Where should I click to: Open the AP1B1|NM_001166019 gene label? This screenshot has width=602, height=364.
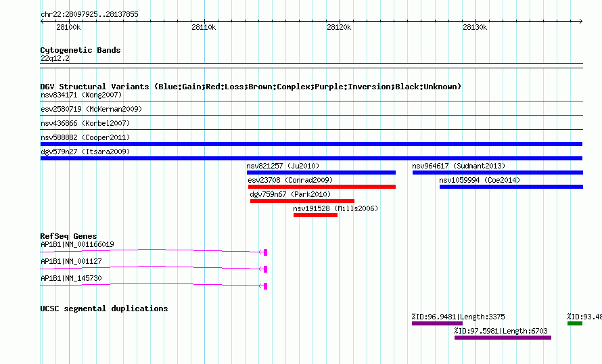point(77,244)
